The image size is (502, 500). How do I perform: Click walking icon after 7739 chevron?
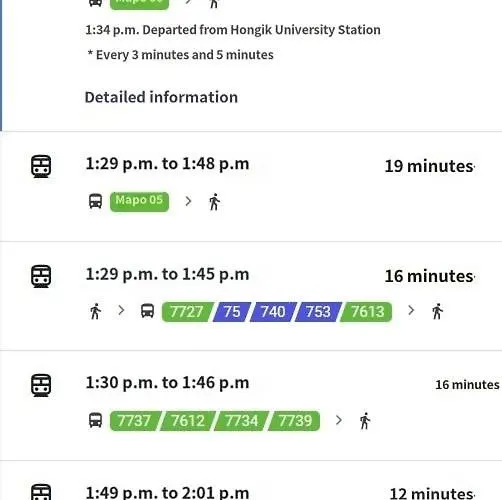365,421
